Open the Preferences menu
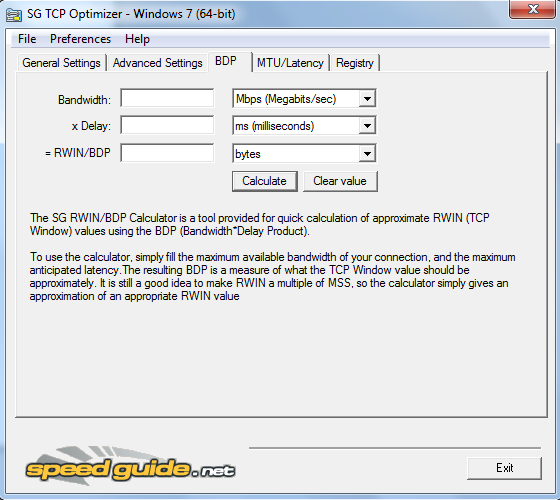 click(80, 39)
